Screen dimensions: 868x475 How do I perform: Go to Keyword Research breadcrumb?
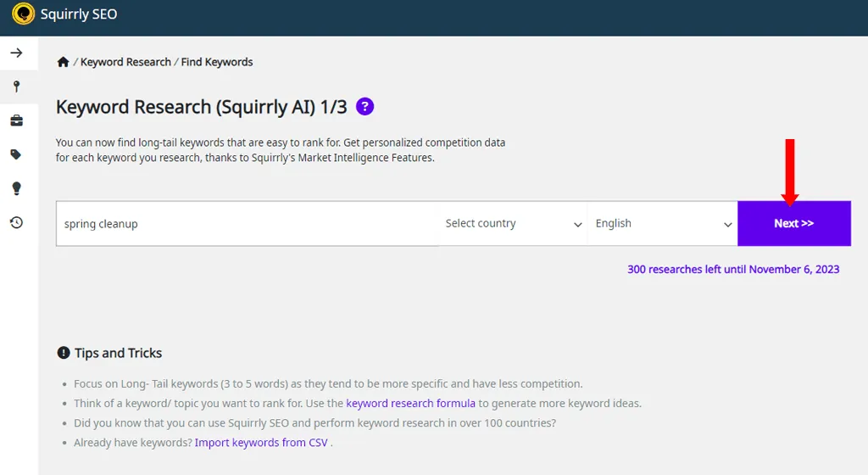[125, 62]
